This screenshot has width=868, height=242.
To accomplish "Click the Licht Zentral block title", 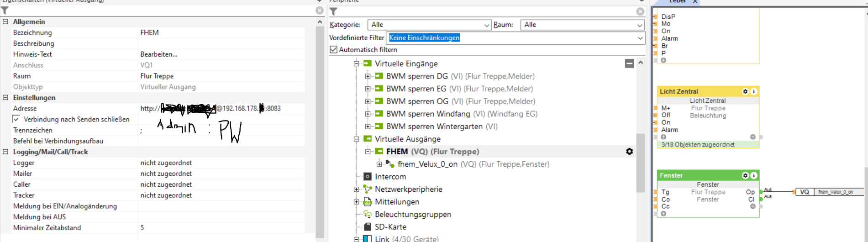I will click(x=679, y=91).
